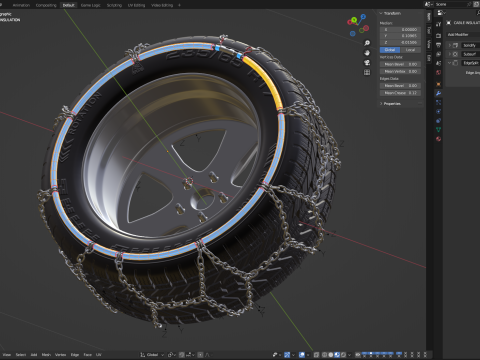Open the Physics properties tab icon
Viewport: 480px width, 360px height.
438,111
